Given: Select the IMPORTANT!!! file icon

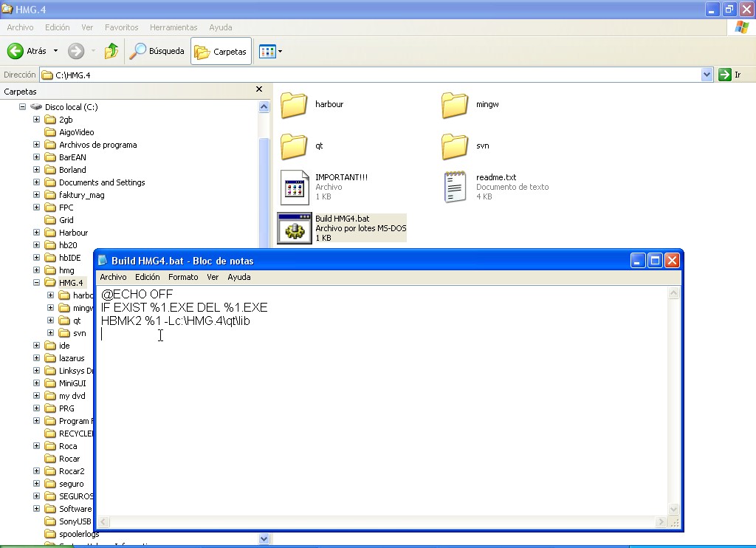Looking at the screenshot, I should point(295,187).
